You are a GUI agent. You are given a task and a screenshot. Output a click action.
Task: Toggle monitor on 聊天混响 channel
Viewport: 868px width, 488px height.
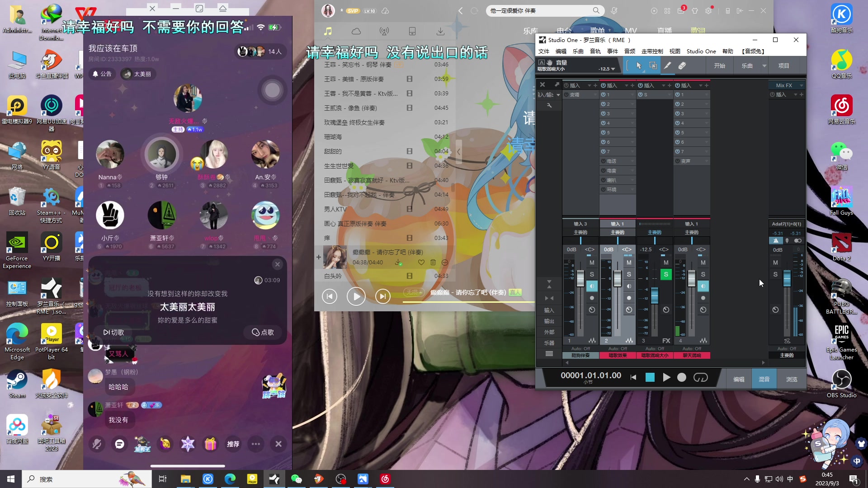[x=703, y=286]
